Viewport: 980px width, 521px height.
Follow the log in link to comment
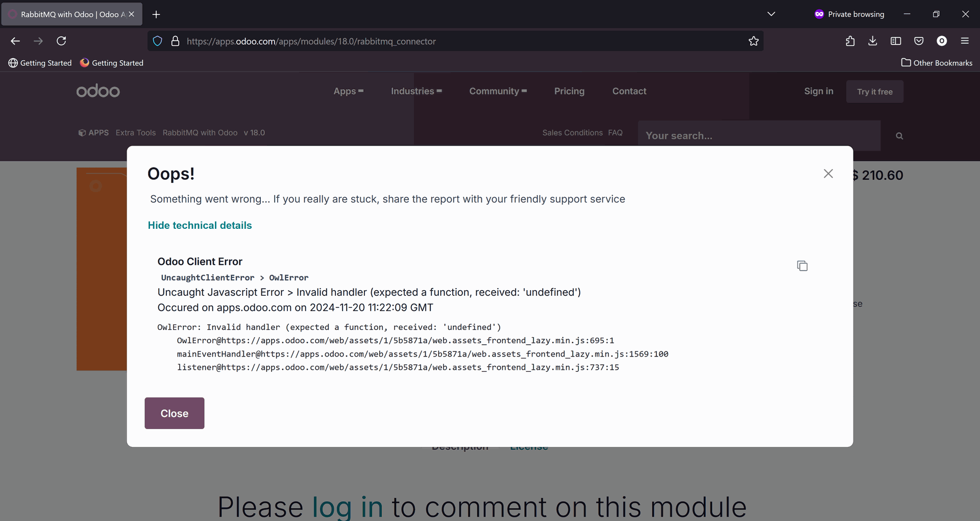tap(347, 507)
